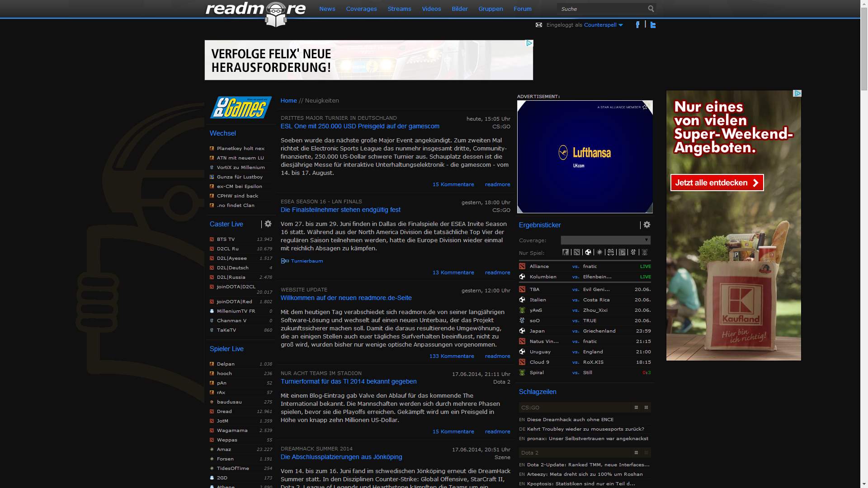Open VortiX zu Millenium transfer entry
This screenshot has width=868, height=488.
(241, 167)
